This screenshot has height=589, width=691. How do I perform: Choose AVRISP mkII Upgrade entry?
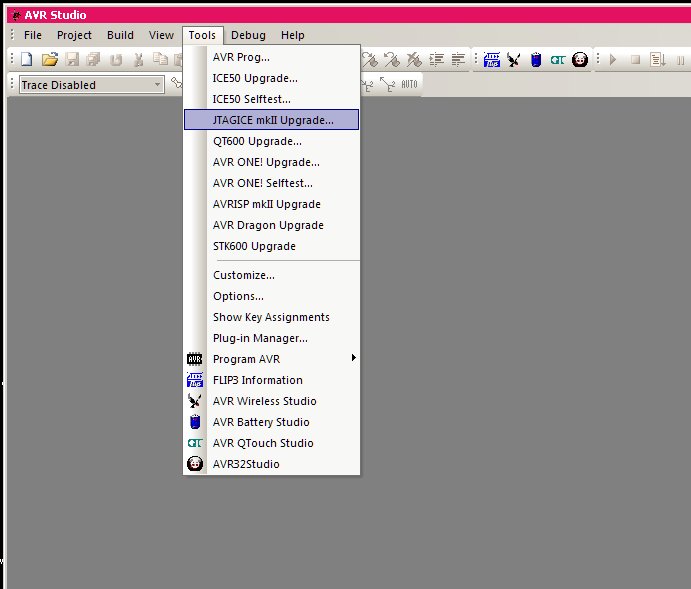271,204
